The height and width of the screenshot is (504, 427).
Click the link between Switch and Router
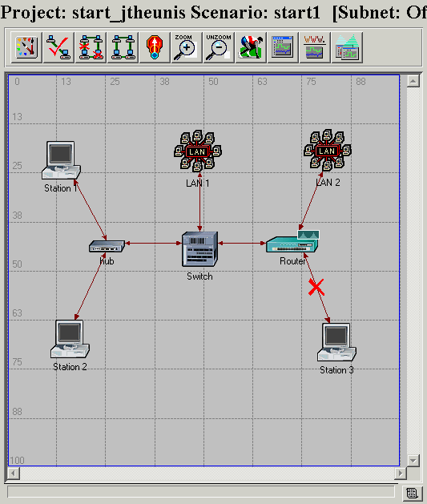point(242,244)
